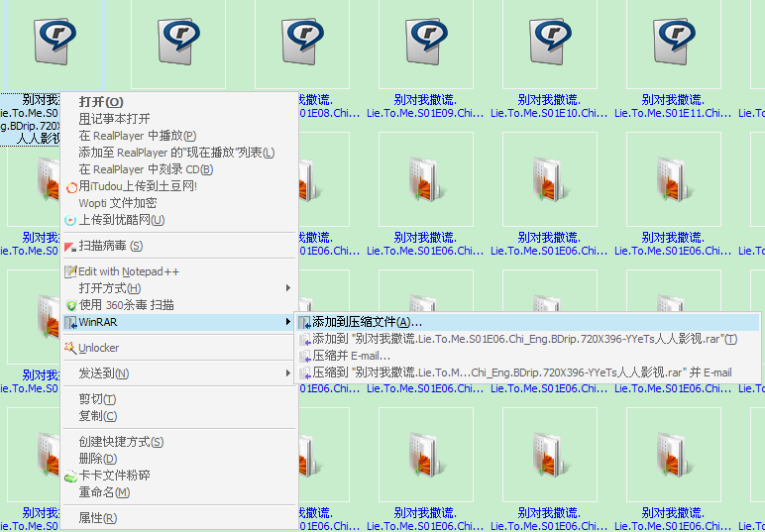Click the Unlocker wand icon

click(70, 348)
